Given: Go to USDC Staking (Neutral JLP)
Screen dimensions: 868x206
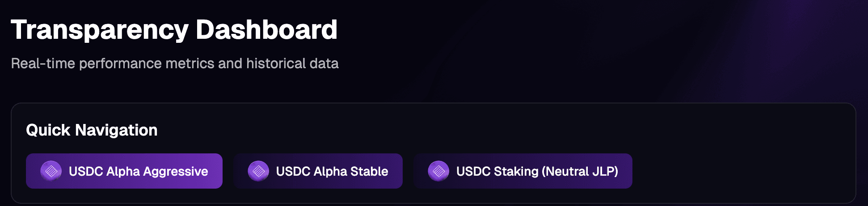Looking at the screenshot, I should 522,171.
